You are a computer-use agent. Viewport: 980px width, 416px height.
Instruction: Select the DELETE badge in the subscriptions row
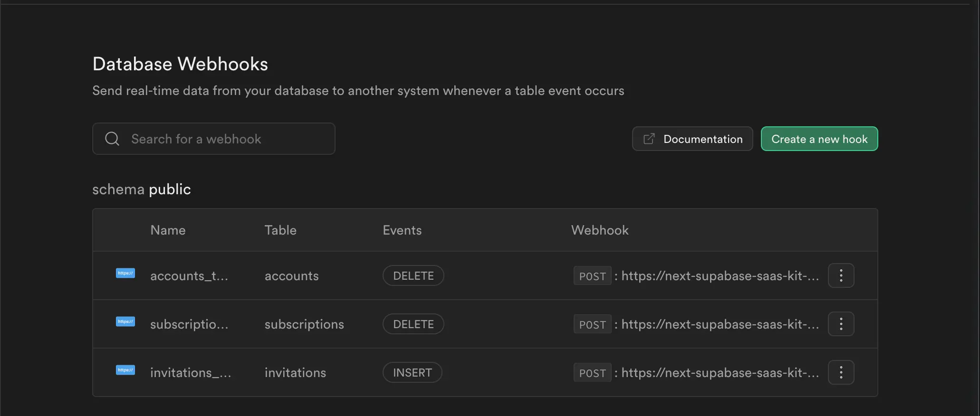tap(413, 324)
